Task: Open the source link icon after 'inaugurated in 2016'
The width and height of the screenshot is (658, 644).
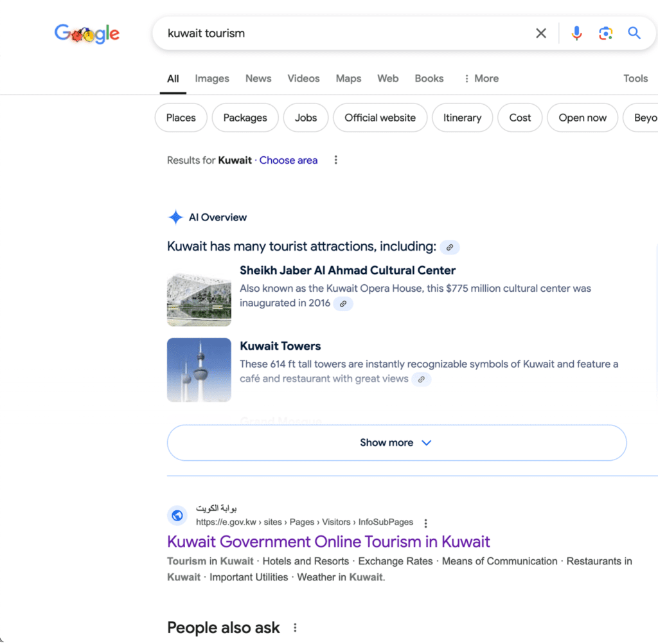Action: tap(343, 303)
